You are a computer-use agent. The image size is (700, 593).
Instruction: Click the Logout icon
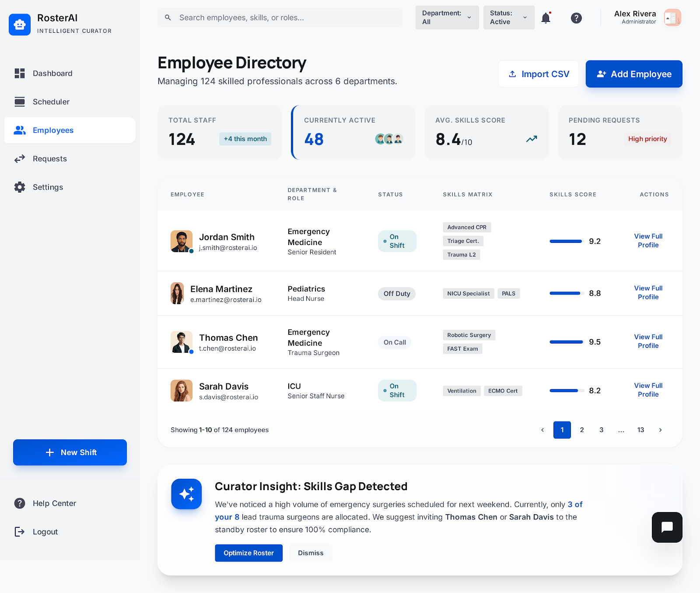tap(20, 532)
